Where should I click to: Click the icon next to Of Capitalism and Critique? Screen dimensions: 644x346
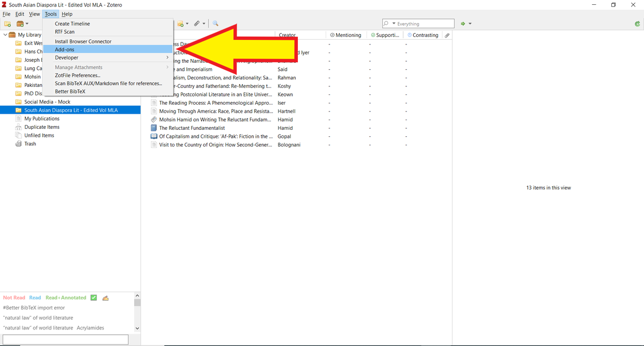154,136
